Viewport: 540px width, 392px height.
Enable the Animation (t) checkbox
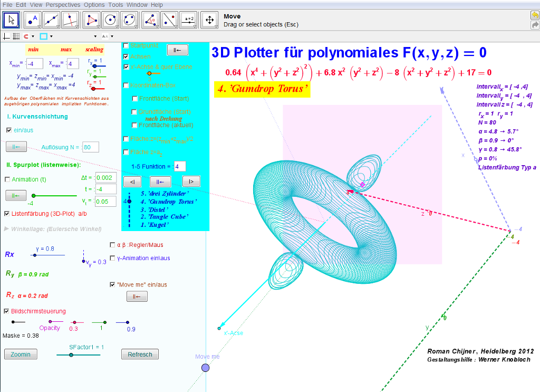coord(7,179)
